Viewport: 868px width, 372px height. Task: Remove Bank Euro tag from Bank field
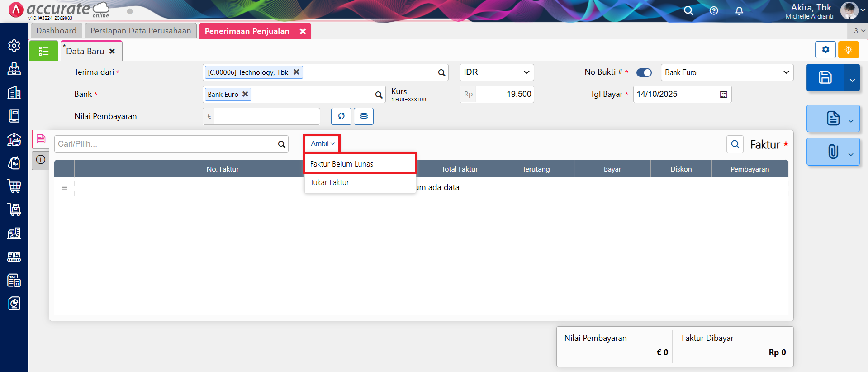pos(245,94)
